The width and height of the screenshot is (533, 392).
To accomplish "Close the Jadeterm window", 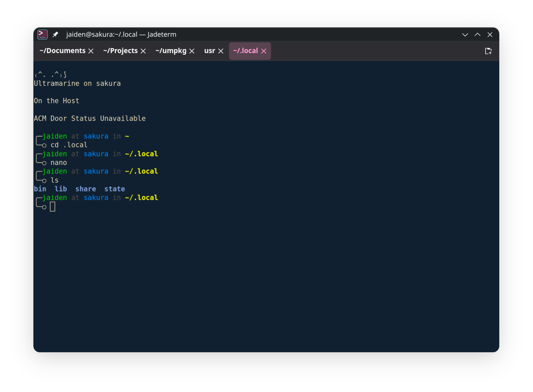I will 490,35.
